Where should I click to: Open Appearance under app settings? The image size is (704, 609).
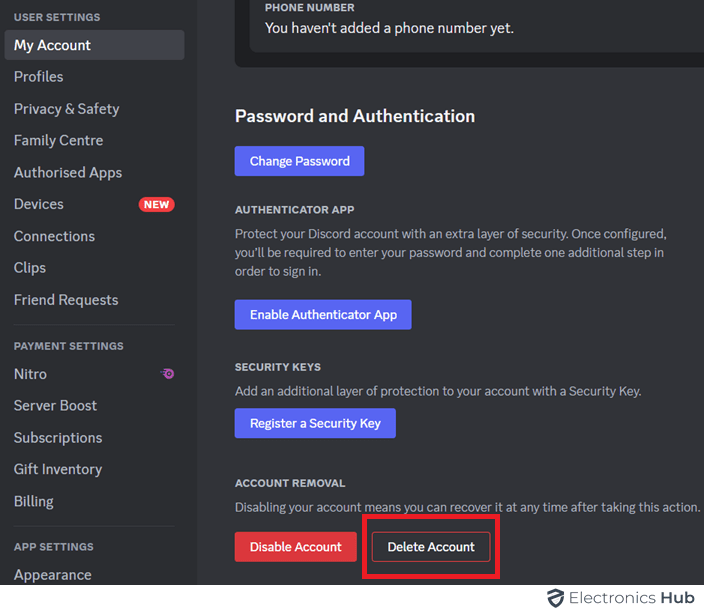[52, 575]
